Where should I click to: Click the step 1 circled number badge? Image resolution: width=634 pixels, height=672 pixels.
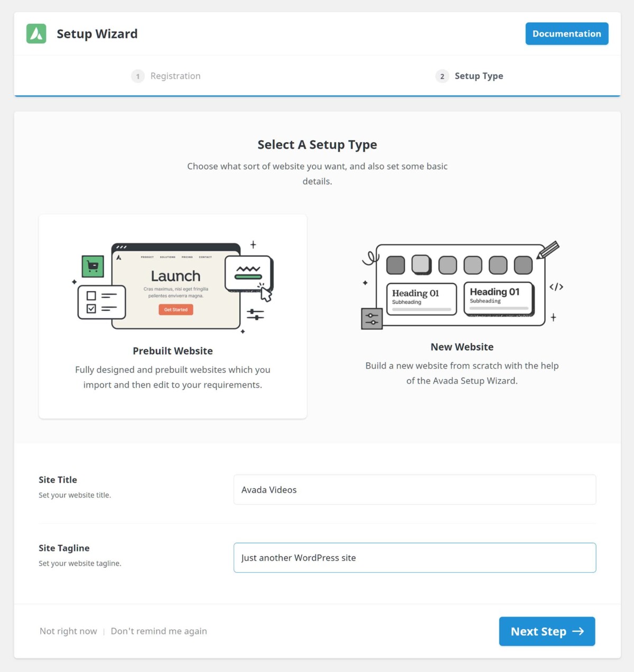[137, 76]
